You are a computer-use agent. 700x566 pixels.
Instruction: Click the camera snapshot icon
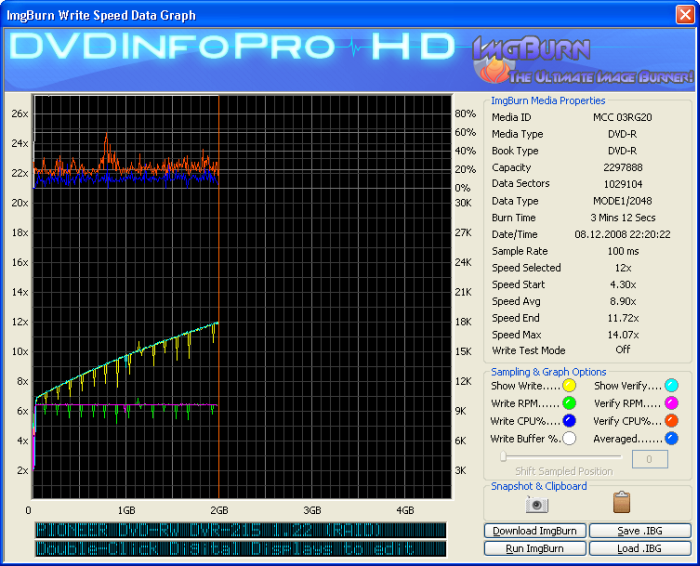(x=538, y=503)
